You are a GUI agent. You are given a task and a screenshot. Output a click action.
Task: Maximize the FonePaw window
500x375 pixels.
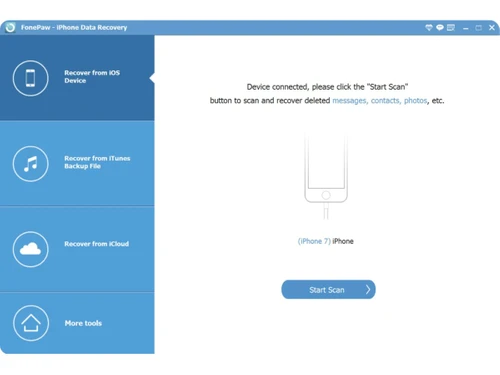click(479, 28)
